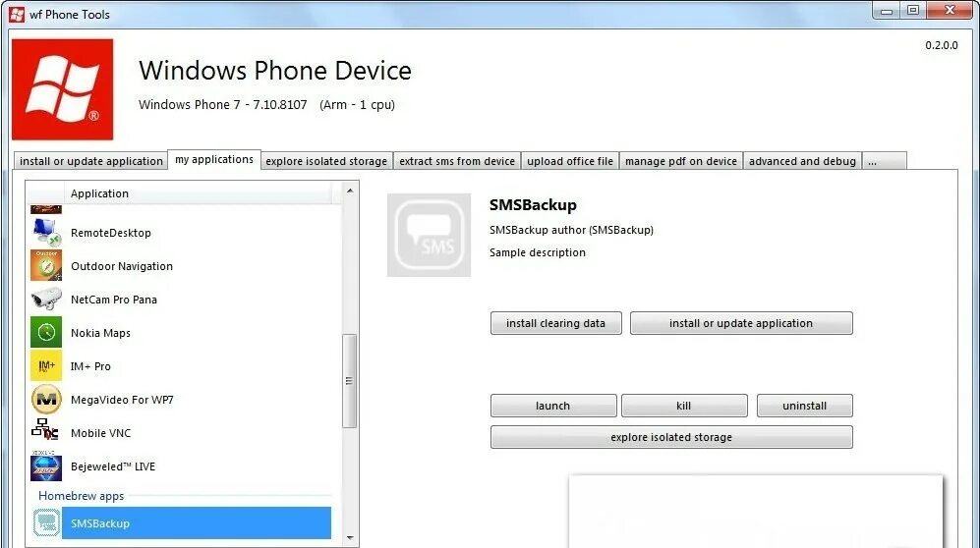
Task: Kill the running SMSBackup app
Action: coord(684,406)
